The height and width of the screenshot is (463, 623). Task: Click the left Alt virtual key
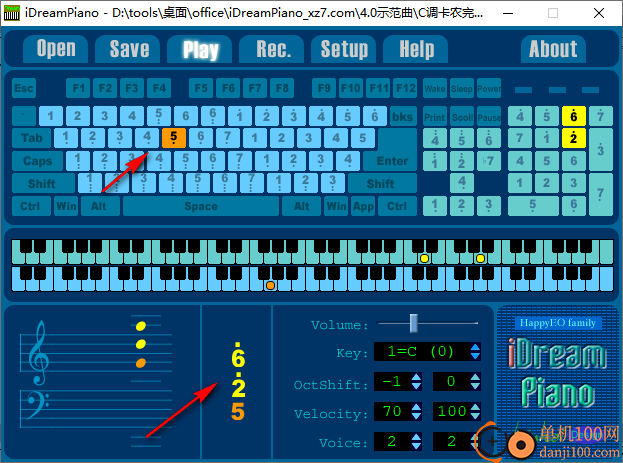(x=100, y=206)
